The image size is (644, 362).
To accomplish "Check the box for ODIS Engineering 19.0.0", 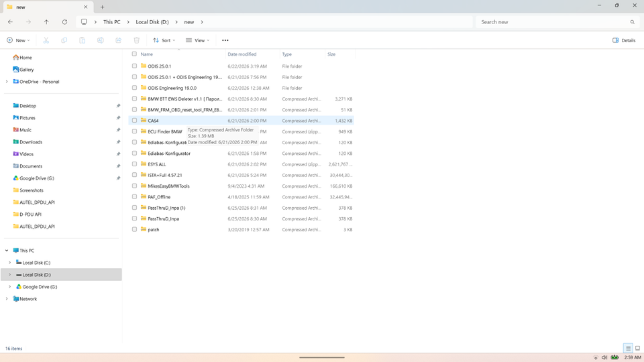I will pyautogui.click(x=134, y=88).
